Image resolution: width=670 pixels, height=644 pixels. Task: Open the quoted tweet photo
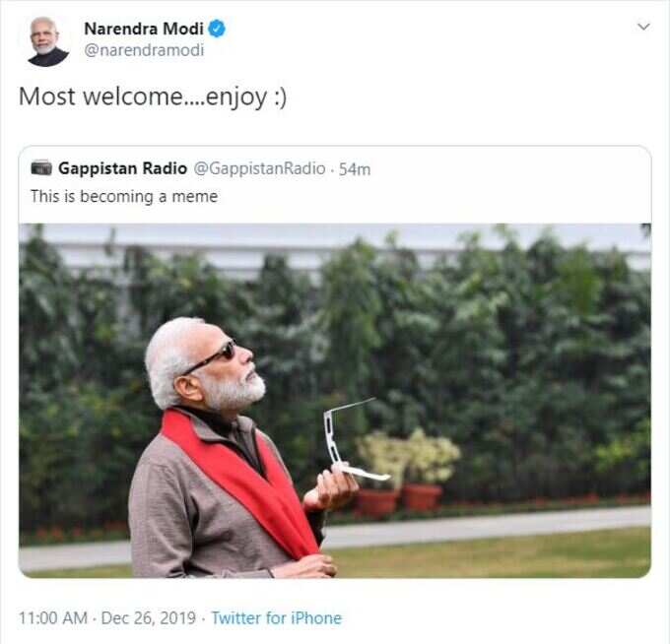(x=335, y=401)
